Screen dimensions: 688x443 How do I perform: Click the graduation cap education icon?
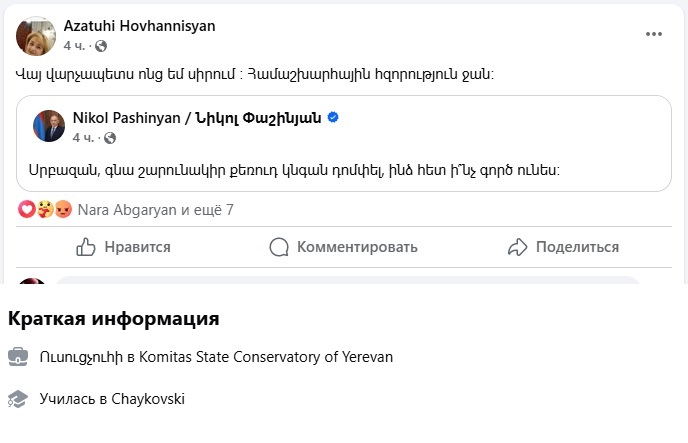(18, 399)
